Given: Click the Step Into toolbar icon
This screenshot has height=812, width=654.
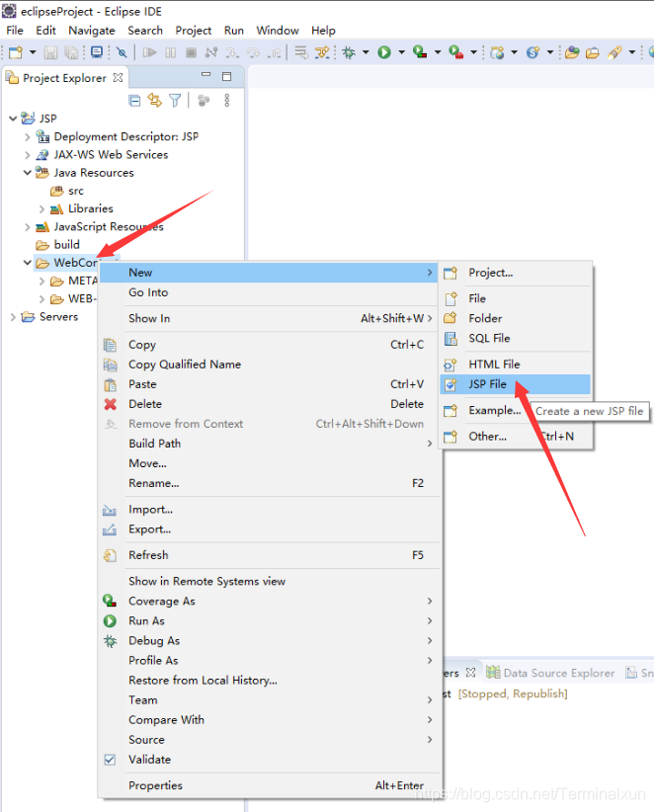Looking at the screenshot, I should (x=232, y=52).
